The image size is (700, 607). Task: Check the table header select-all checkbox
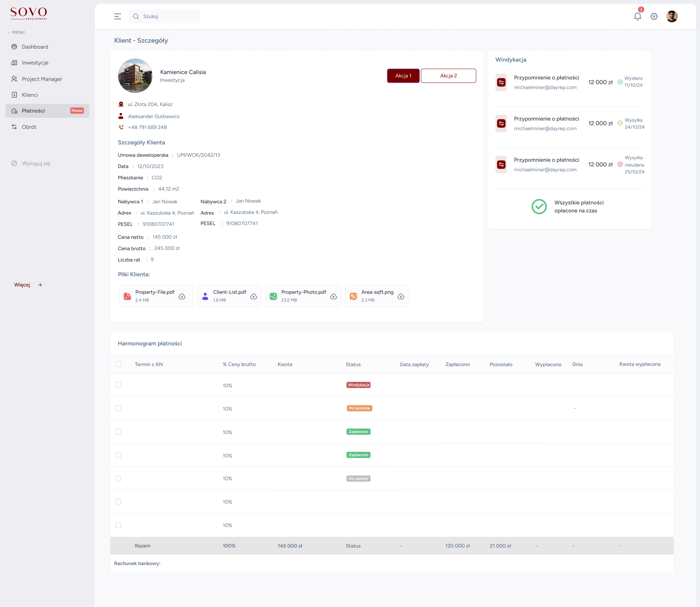(x=118, y=364)
